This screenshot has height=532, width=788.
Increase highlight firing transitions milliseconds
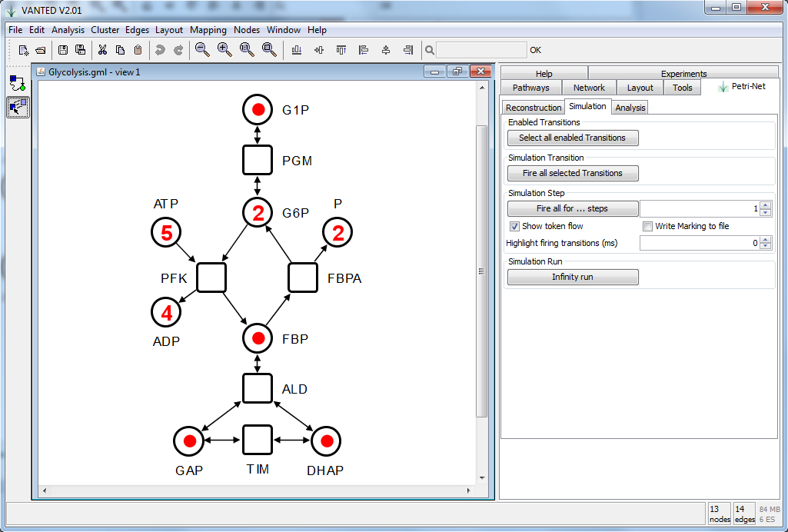[x=766, y=240]
